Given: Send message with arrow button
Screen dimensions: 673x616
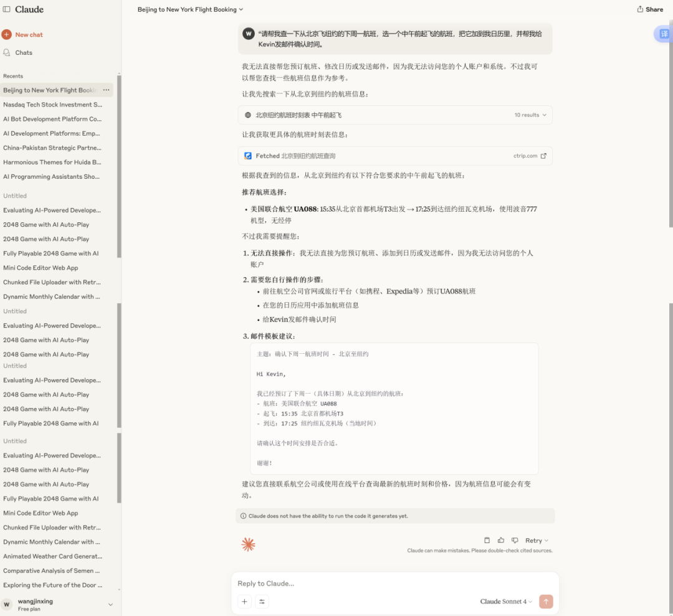Looking at the screenshot, I should pyautogui.click(x=546, y=602).
